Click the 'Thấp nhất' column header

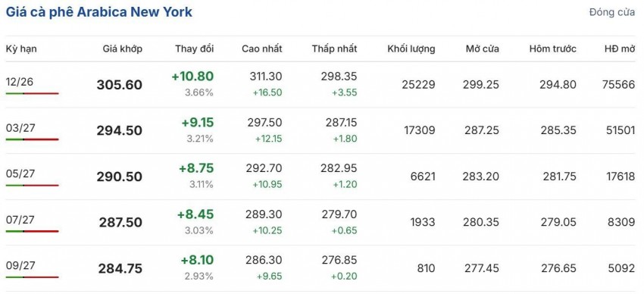point(334,48)
